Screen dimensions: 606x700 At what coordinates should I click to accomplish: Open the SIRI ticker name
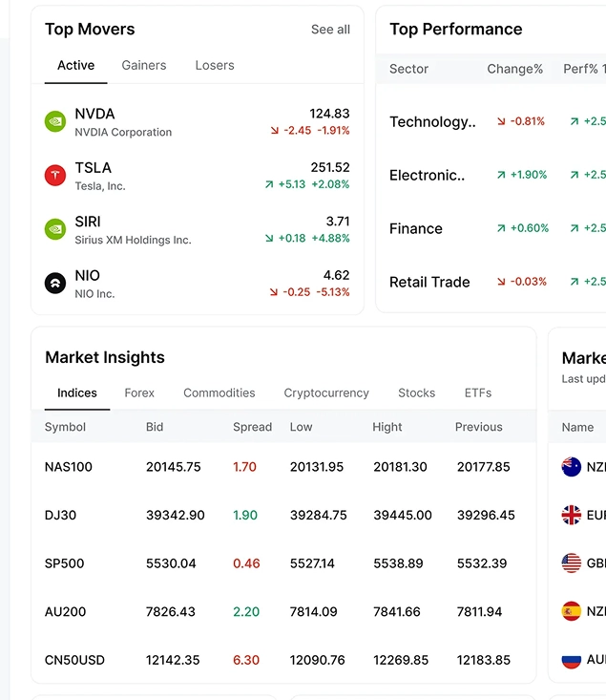click(x=88, y=222)
